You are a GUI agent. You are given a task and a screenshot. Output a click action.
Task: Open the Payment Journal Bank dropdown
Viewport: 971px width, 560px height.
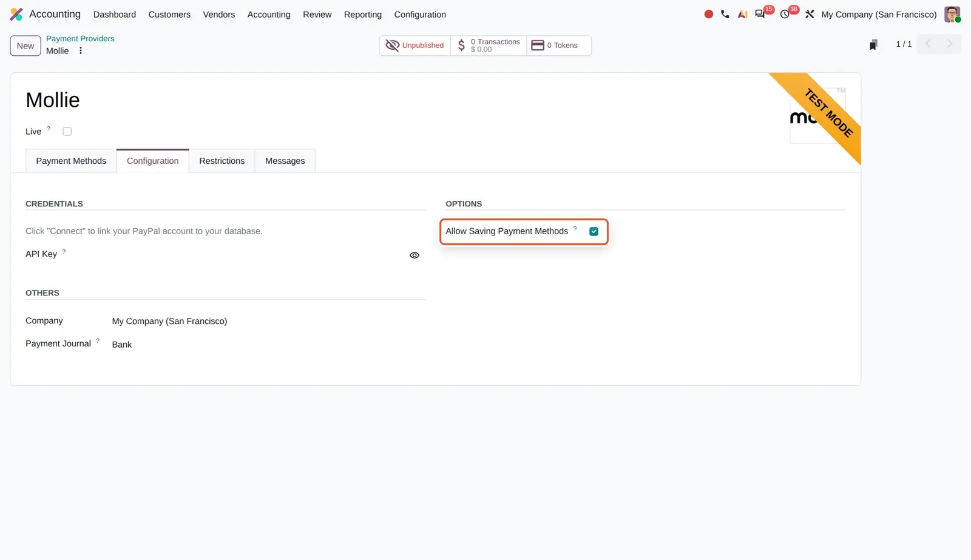268,344
